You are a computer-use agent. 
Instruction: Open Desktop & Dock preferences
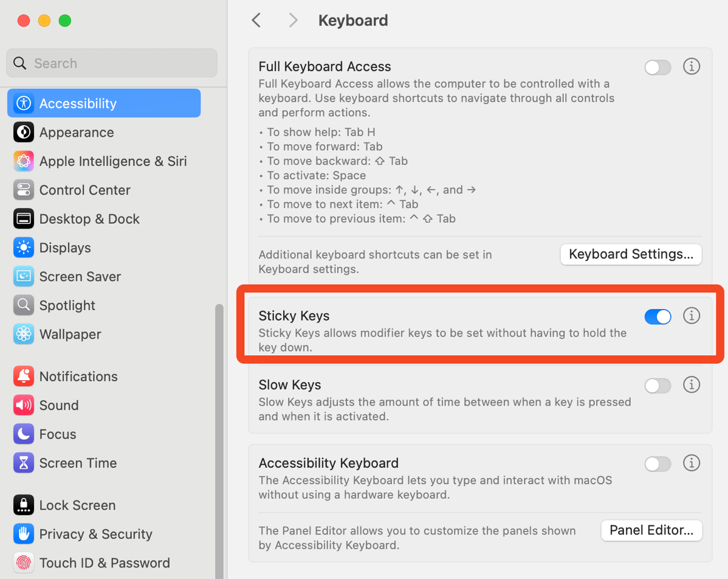(89, 218)
